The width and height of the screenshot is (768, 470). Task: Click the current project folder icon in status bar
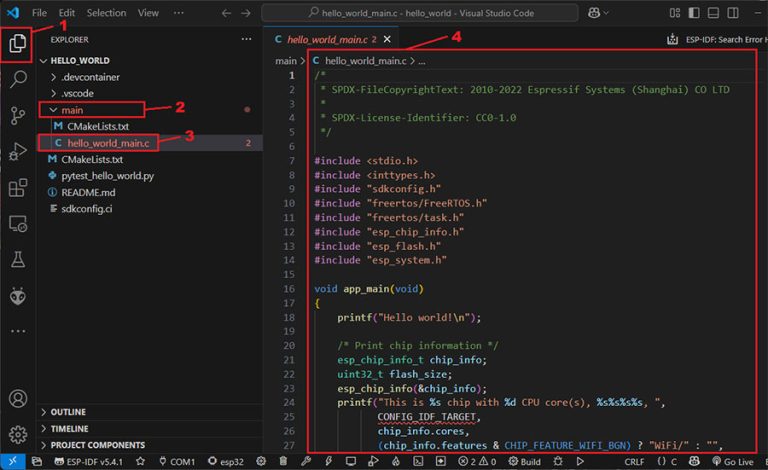37,461
